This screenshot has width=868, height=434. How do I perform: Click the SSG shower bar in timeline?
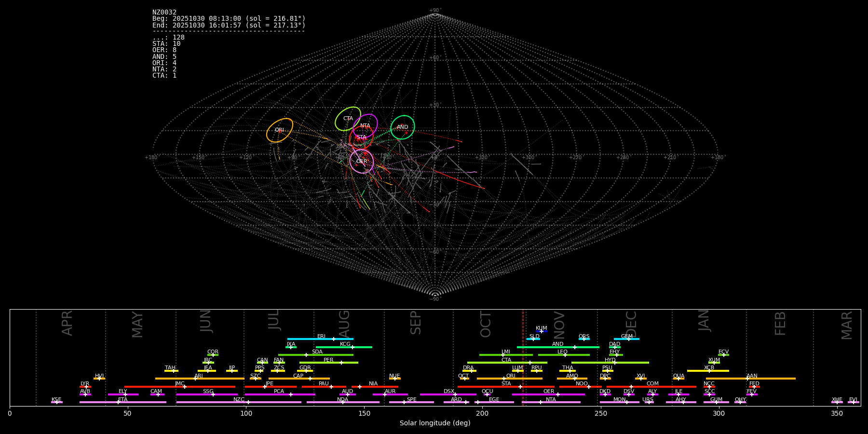207,394
